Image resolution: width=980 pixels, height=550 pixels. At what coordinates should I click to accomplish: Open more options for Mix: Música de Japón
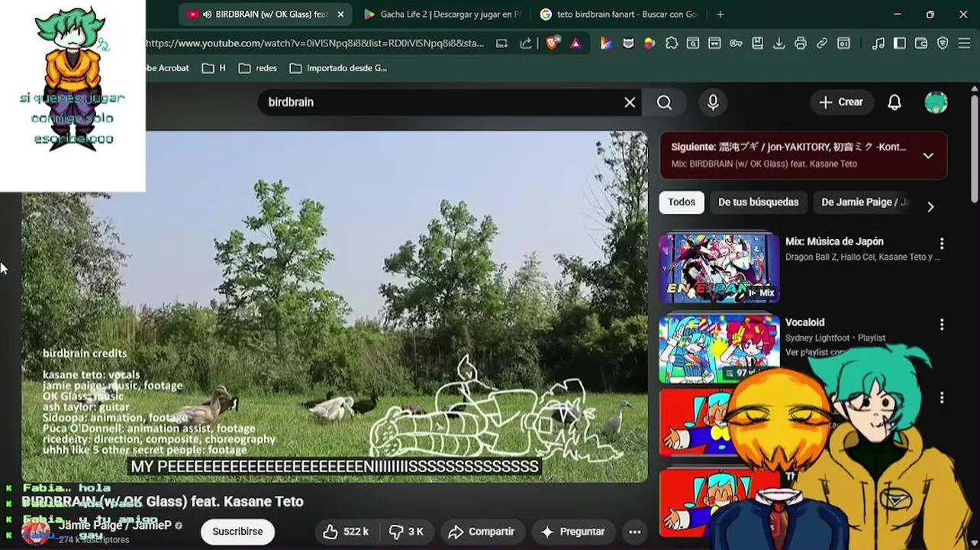(942, 244)
